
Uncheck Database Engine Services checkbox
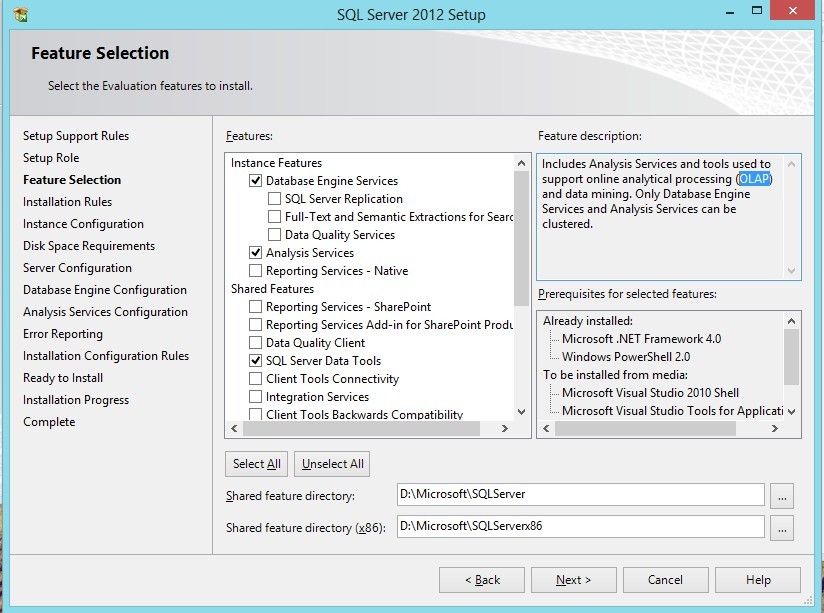pos(255,181)
